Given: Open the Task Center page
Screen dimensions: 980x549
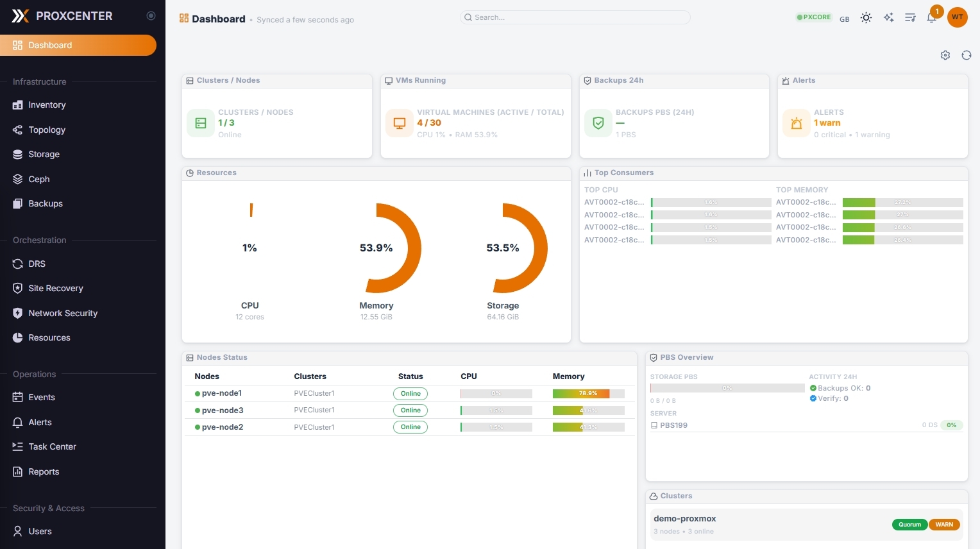Looking at the screenshot, I should click(x=52, y=447).
